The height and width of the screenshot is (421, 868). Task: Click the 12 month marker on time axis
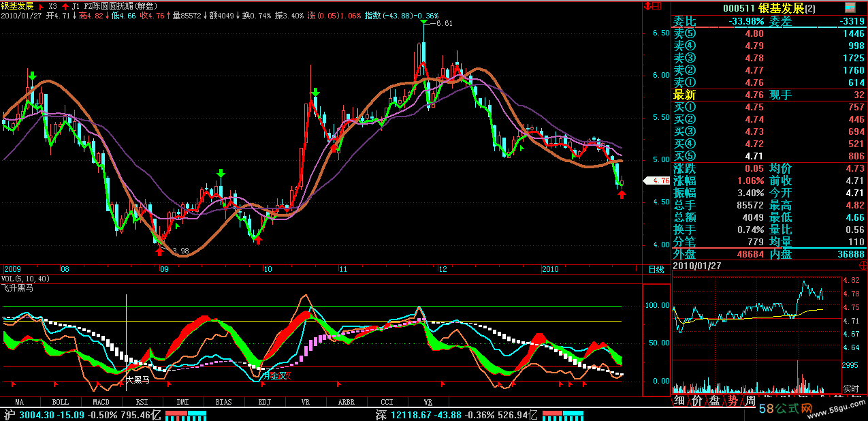[443, 269]
